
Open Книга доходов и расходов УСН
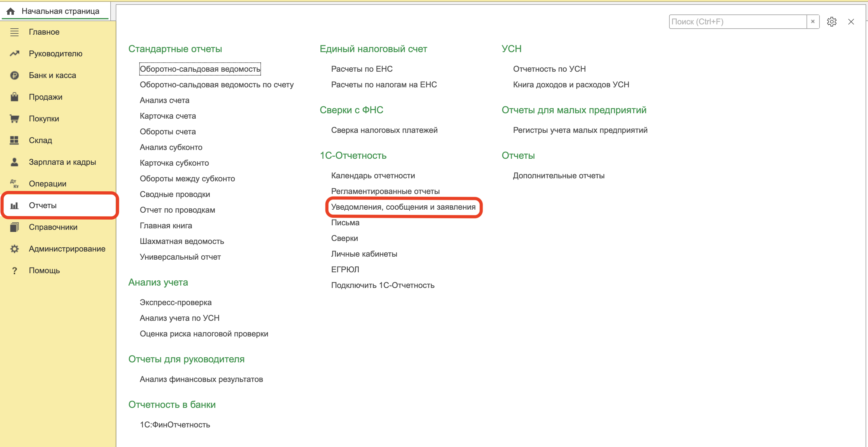coord(571,85)
